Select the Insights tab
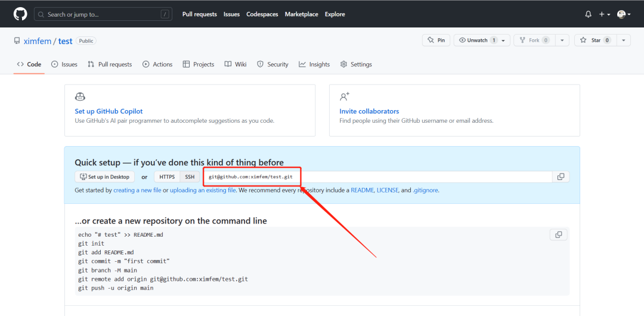Image resolution: width=644 pixels, height=316 pixels. click(x=314, y=64)
